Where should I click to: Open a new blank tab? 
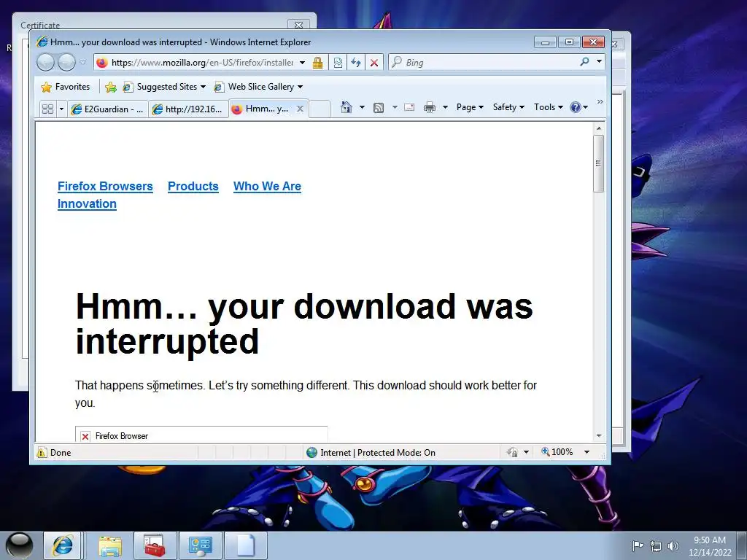tap(320, 109)
